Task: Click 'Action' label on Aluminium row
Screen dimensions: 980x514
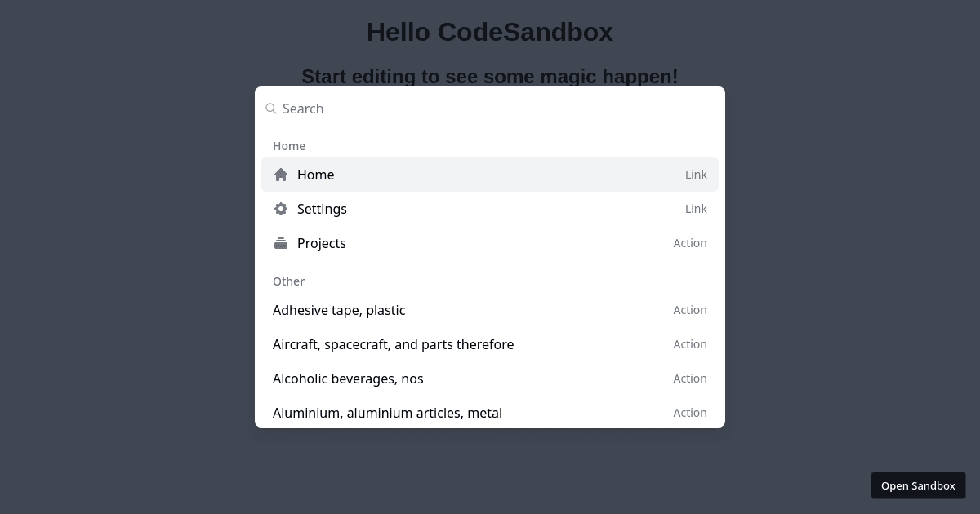Action: pyautogui.click(x=690, y=413)
